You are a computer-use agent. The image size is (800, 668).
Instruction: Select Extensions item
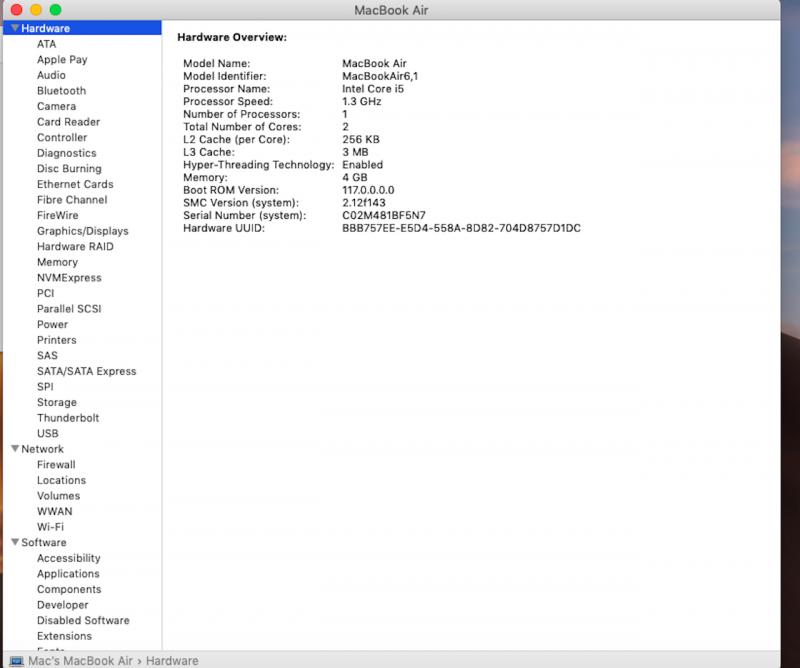(64, 636)
